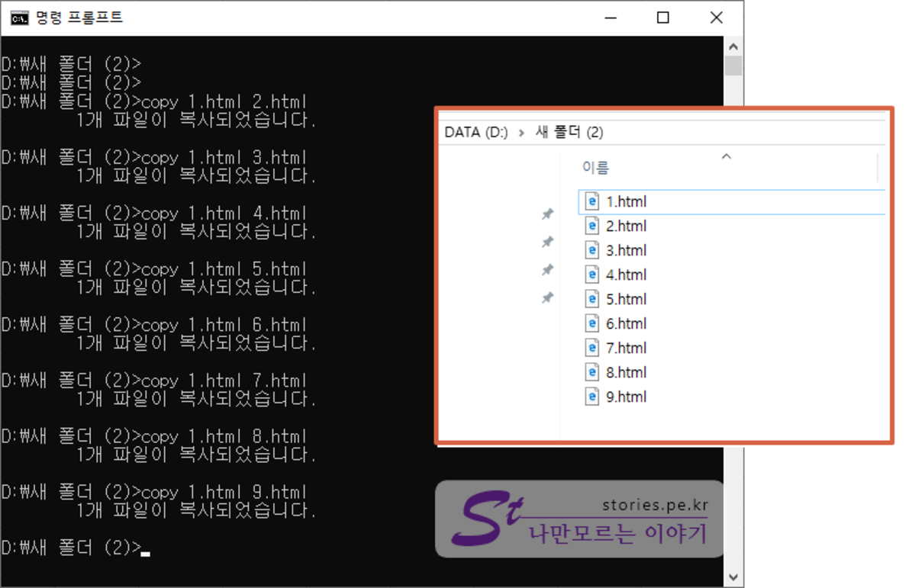Select the 3.html file icon
The width and height of the screenshot is (912, 588).
591,250
